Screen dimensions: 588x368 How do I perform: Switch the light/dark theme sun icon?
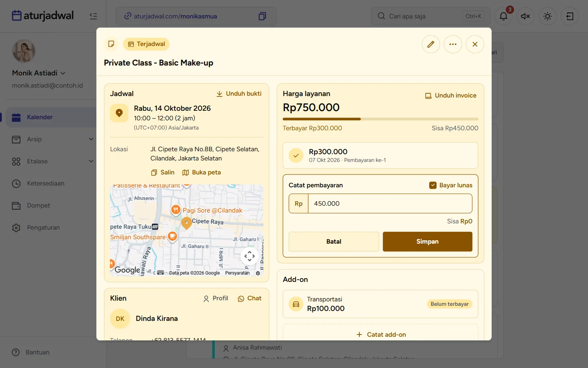(548, 16)
